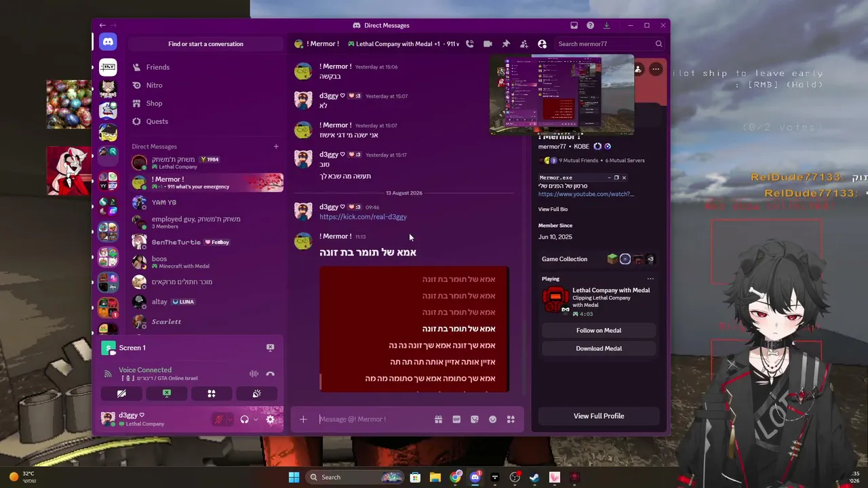Screen dimensions: 868x488
Task: Open Discord home Direct Messages icon
Action: (x=107, y=42)
